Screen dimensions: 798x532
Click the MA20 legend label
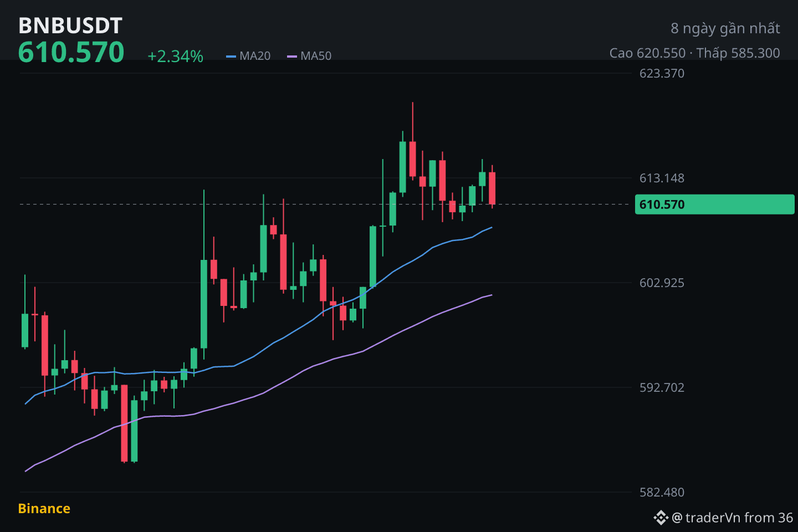(x=255, y=56)
